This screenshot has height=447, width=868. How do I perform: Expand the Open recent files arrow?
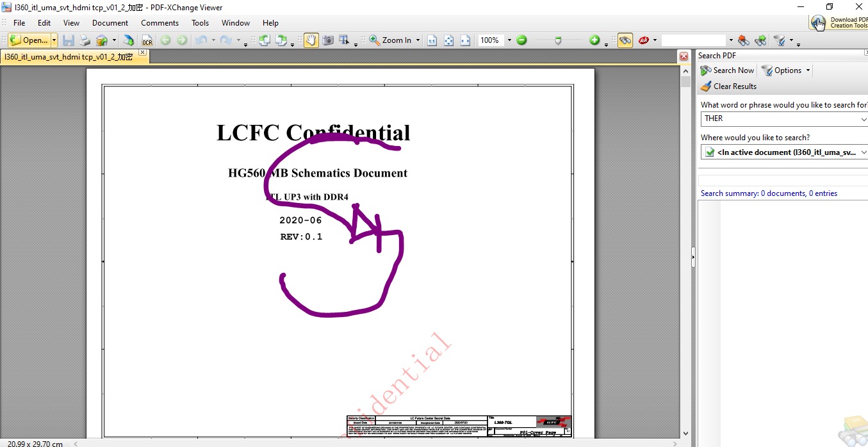tap(54, 40)
